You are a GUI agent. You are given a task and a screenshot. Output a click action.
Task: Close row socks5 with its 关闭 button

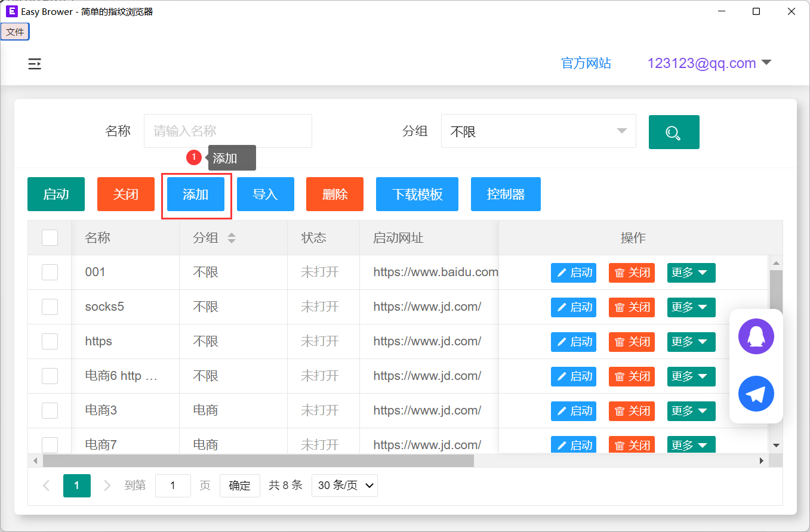pyautogui.click(x=632, y=307)
